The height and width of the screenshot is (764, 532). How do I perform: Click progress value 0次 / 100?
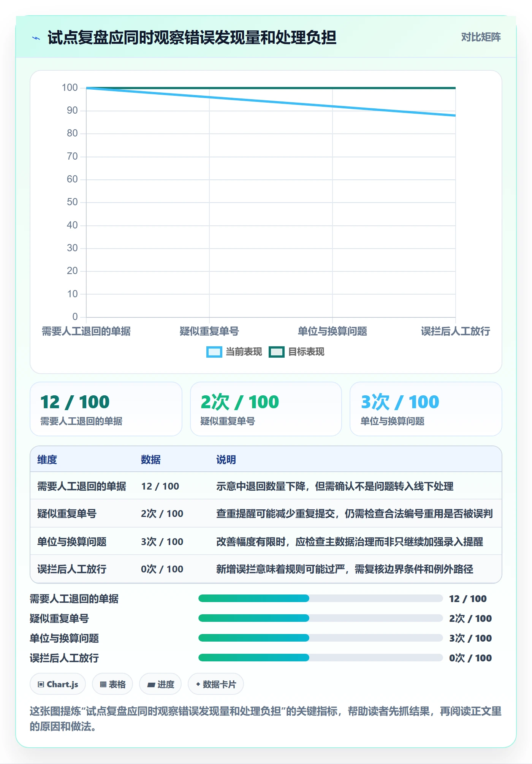pyautogui.click(x=470, y=658)
